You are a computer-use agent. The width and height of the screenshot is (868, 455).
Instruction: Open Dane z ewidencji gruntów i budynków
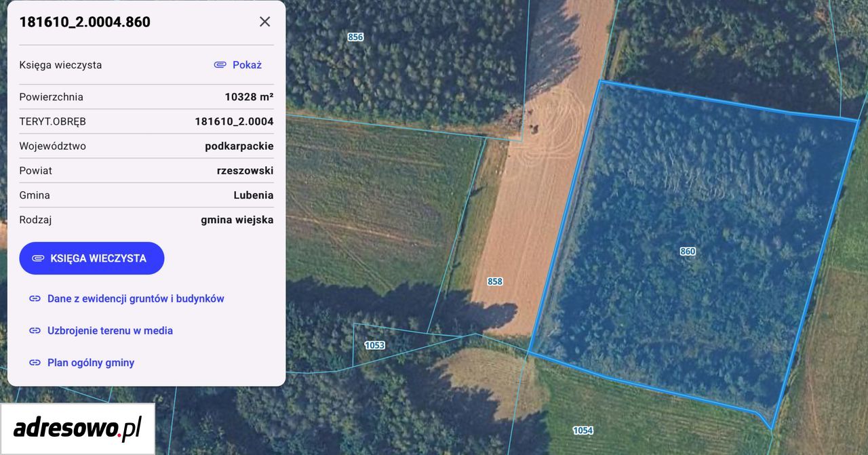126,298
